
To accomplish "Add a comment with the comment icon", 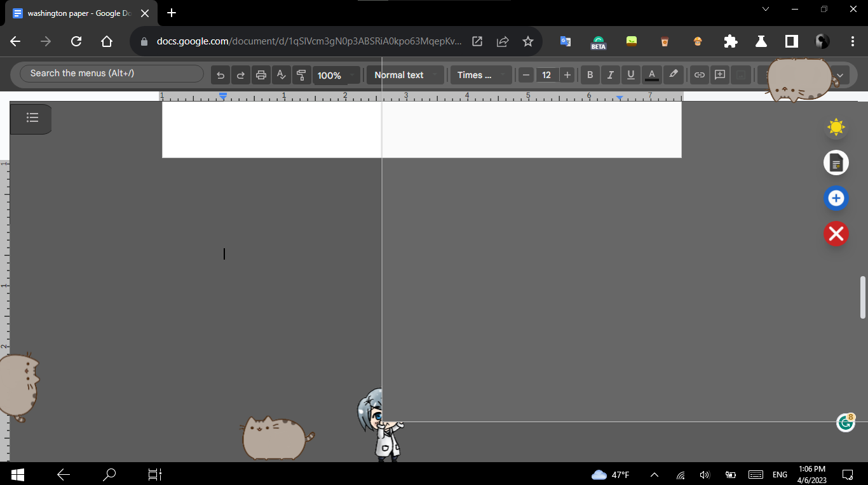I will 720,75.
